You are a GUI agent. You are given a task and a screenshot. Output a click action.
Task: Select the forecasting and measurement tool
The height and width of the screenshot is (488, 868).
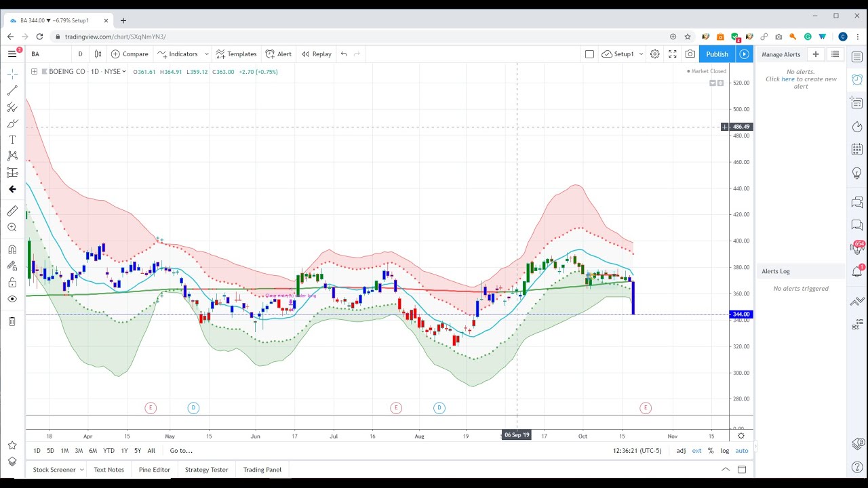(x=12, y=173)
